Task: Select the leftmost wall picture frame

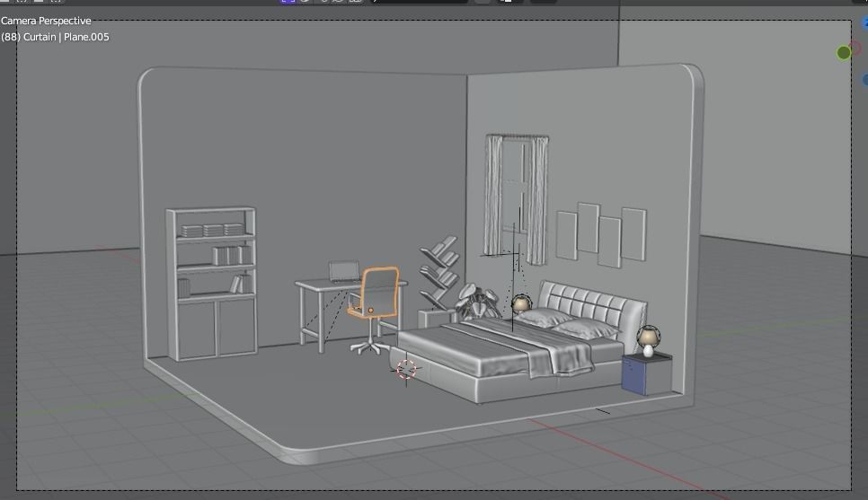Action: click(x=566, y=235)
